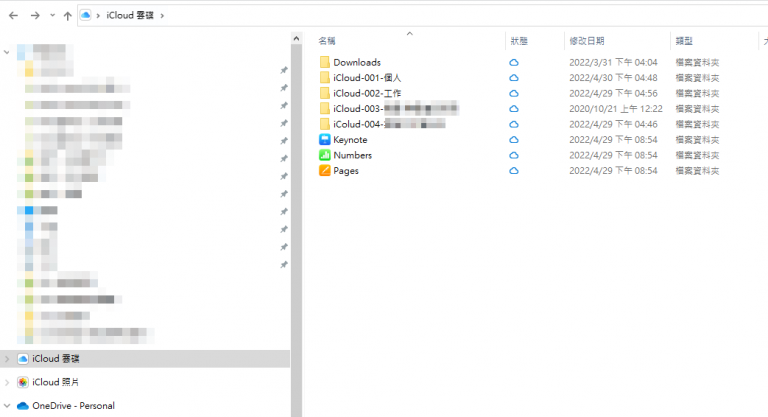The height and width of the screenshot is (417, 768).
Task: Go forward with the Forward arrow
Action: coord(34,15)
